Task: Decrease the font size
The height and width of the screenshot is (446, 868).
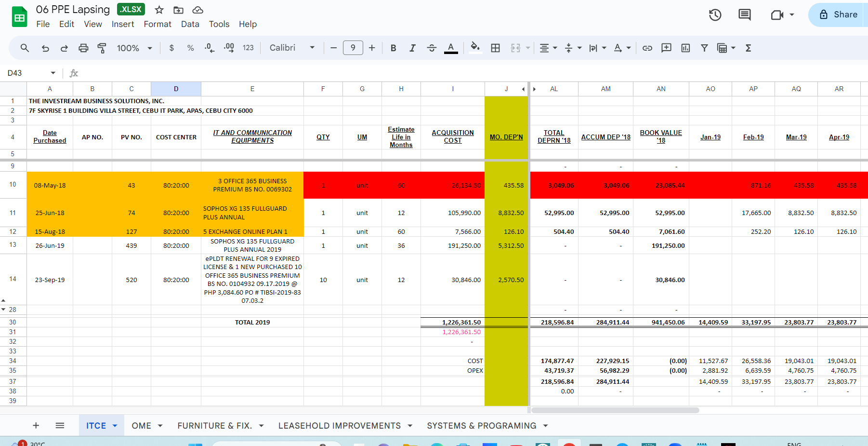Action: click(333, 48)
